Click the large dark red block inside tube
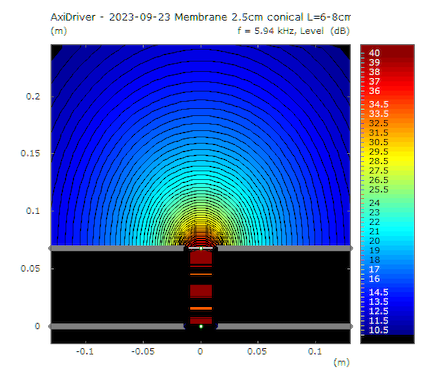 coord(201,291)
